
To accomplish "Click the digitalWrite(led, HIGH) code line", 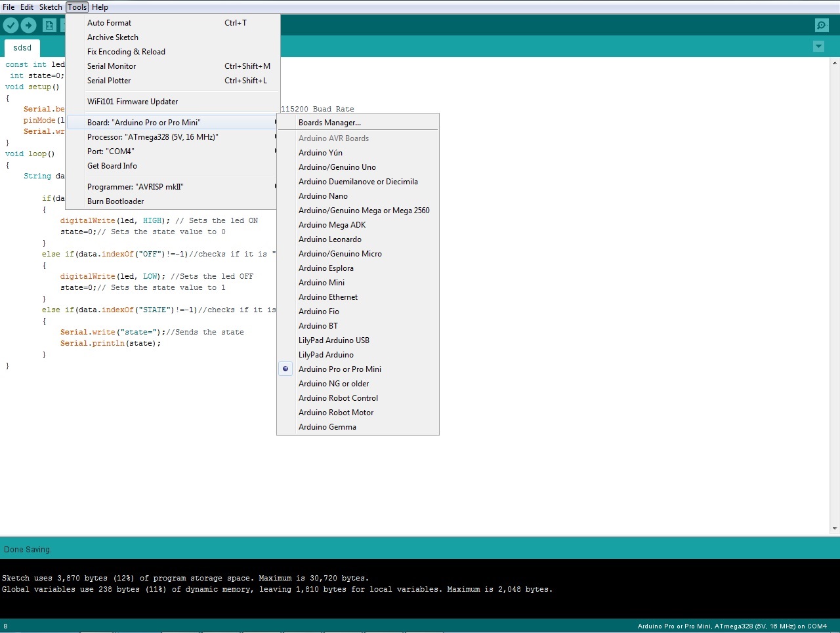I will click(x=159, y=221).
